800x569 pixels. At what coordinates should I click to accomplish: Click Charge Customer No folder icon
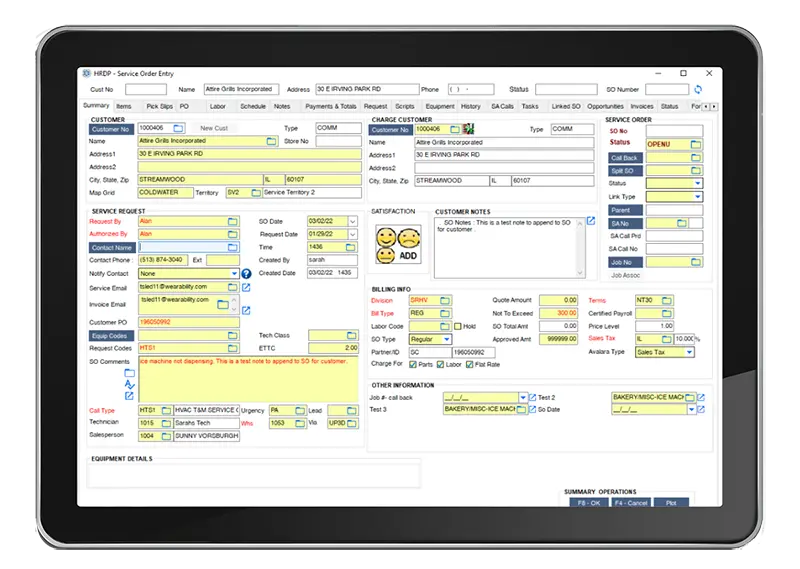(x=455, y=129)
